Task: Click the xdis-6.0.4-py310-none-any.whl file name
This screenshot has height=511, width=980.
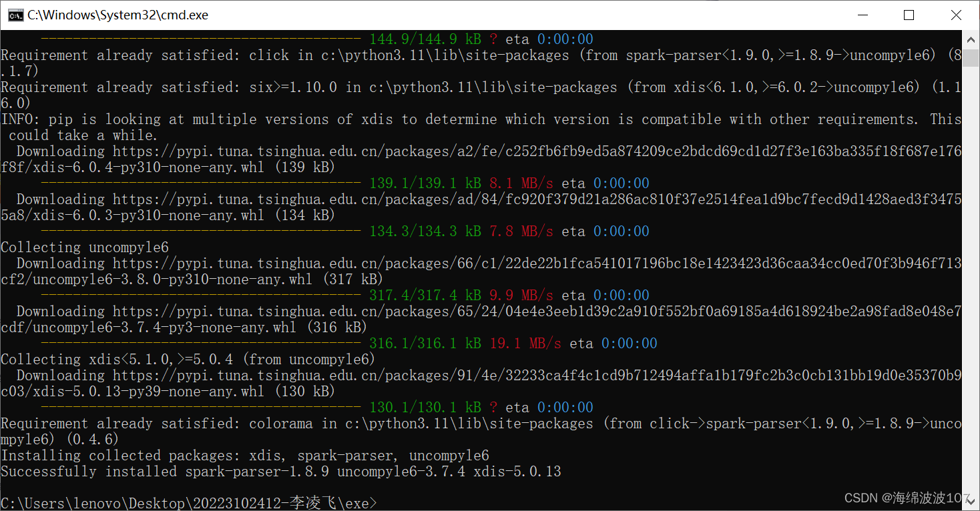Action: pyautogui.click(x=149, y=167)
